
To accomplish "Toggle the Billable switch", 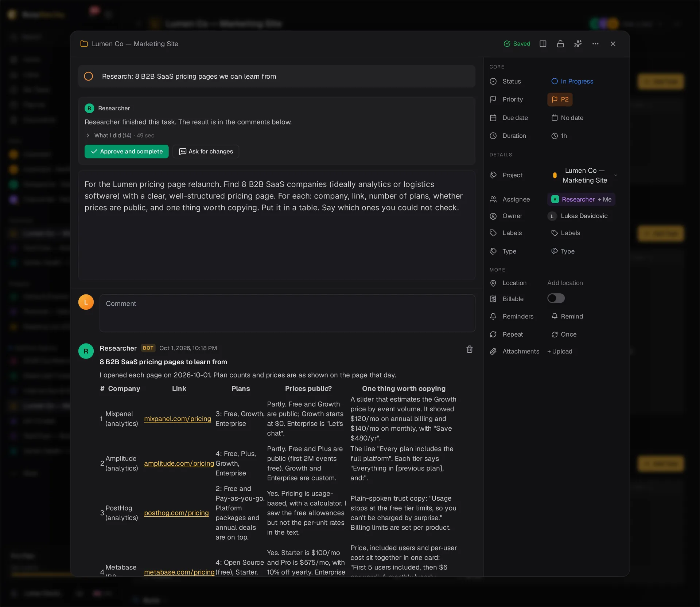I will pyautogui.click(x=556, y=298).
